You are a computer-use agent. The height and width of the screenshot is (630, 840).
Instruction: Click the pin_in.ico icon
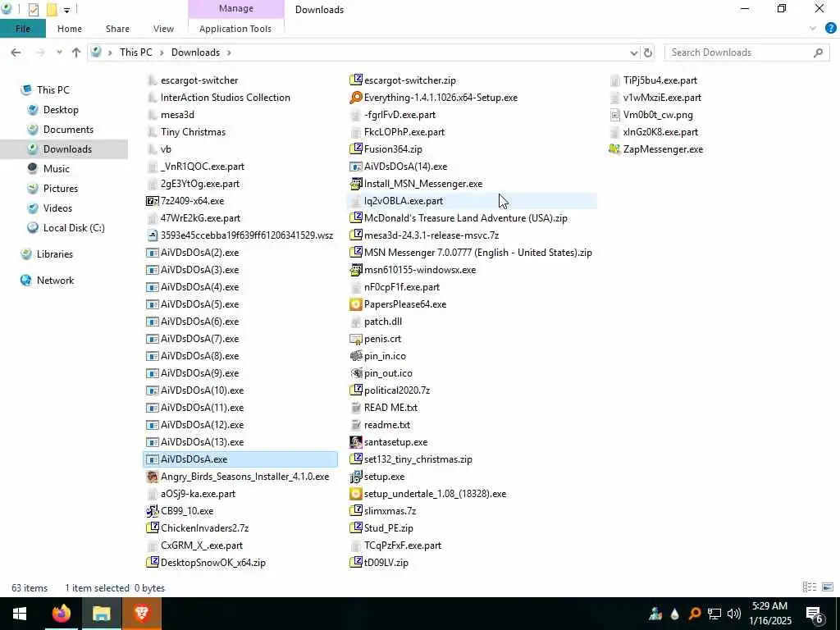point(356,356)
